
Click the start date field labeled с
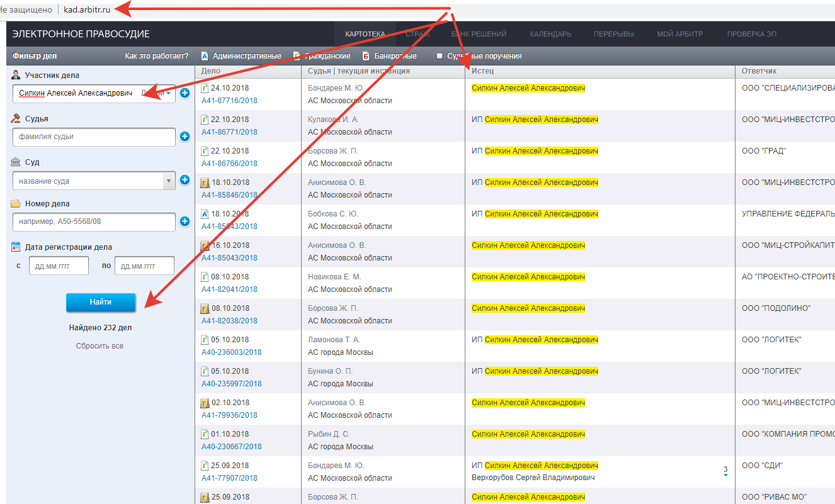pyautogui.click(x=59, y=266)
